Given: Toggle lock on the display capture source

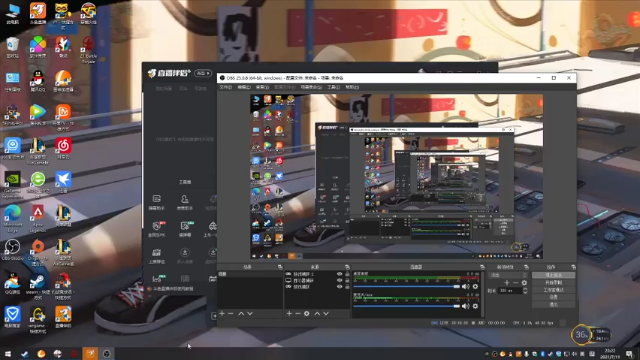Looking at the screenshot, I should (347, 280).
